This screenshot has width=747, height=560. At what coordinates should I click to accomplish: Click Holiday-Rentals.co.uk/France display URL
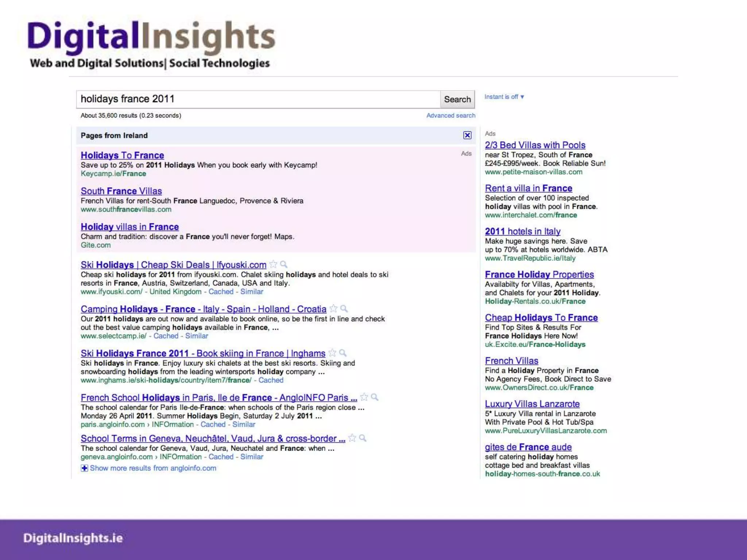(535, 301)
